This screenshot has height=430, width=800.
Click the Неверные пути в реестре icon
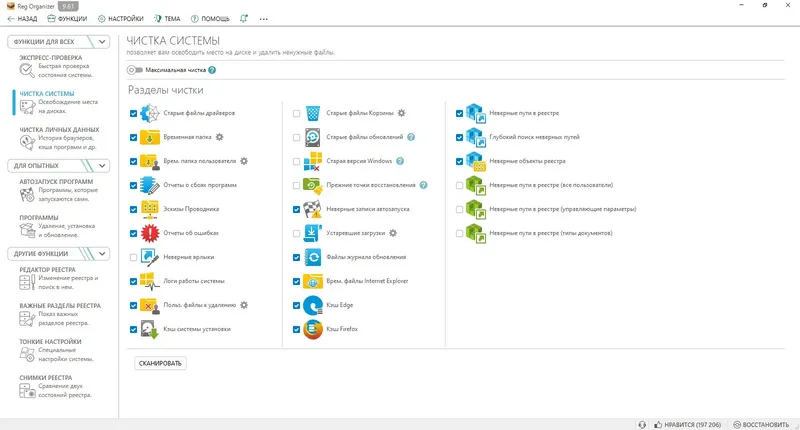pyautogui.click(x=476, y=113)
